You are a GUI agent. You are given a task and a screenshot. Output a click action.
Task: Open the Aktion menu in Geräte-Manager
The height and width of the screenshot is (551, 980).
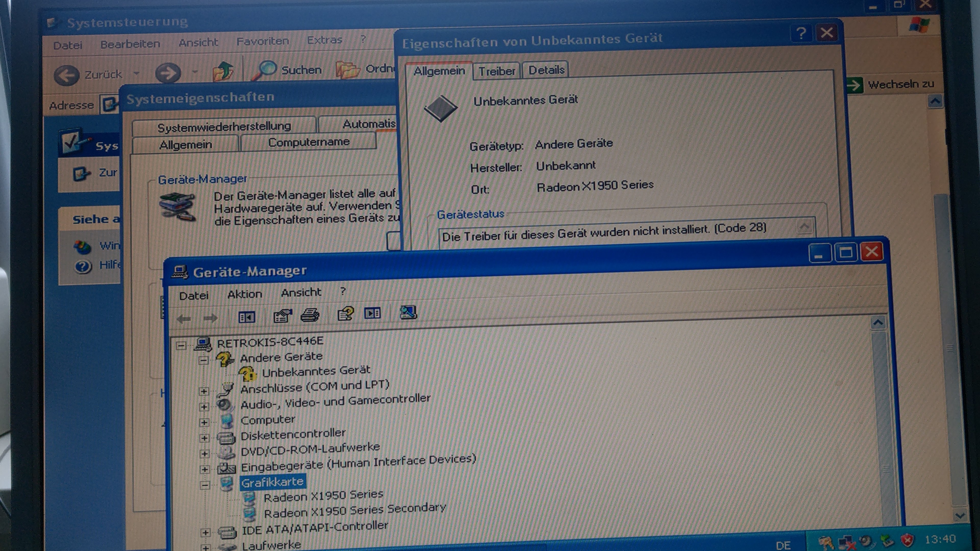pyautogui.click(x=245, y=294)
